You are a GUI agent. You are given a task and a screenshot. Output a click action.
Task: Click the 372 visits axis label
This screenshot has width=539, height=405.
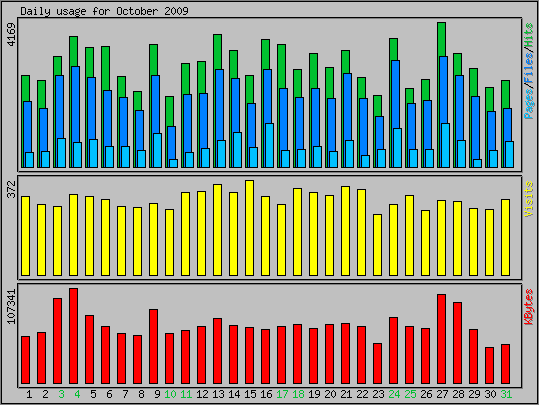[x=12, y=189]
